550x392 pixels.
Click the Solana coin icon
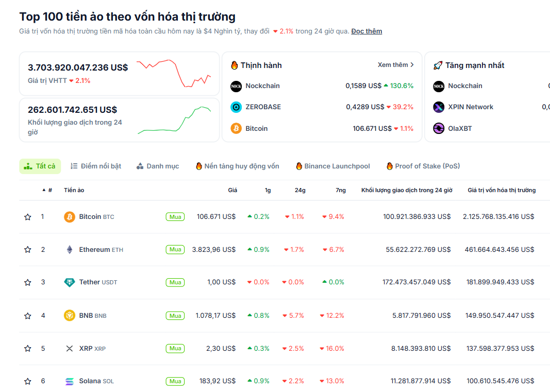click(70, 381)
